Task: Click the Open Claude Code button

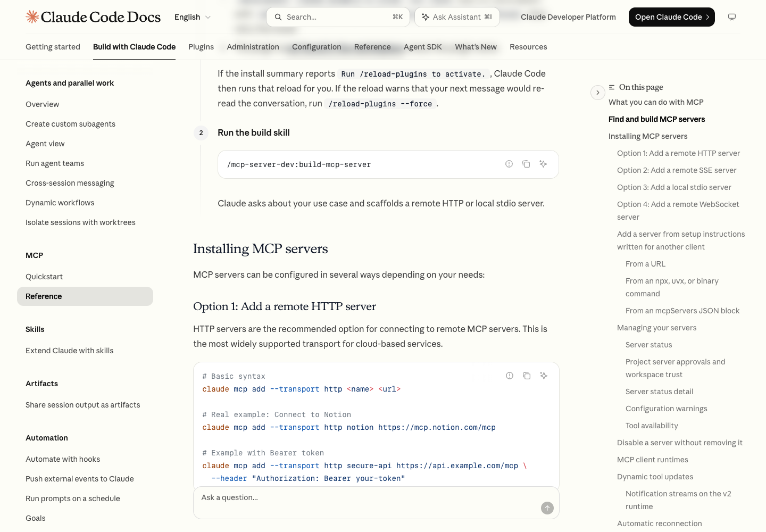Action: [x=672, y=17]
